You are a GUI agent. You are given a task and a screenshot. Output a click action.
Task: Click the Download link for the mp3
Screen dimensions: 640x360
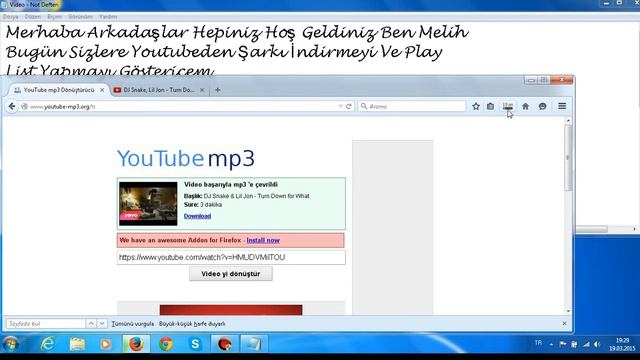(x=197, y=216)
